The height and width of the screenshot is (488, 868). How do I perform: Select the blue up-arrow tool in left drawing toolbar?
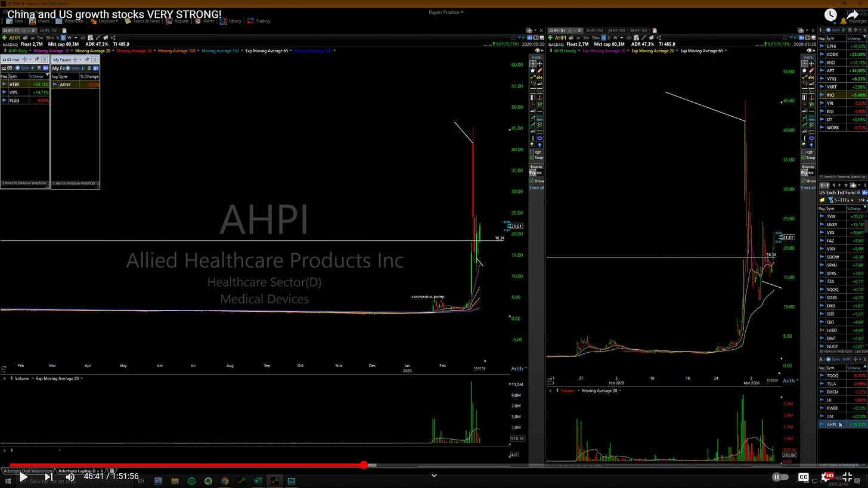(540, 144)
